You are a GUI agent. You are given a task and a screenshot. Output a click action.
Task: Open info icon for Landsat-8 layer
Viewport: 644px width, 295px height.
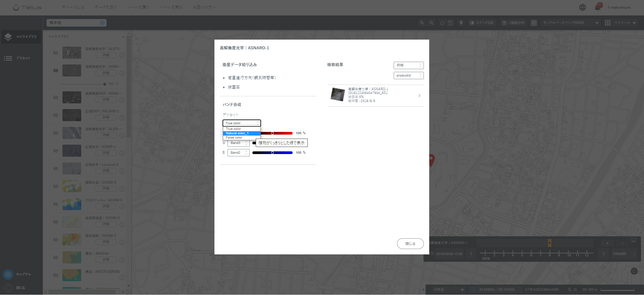click(122, 171)
